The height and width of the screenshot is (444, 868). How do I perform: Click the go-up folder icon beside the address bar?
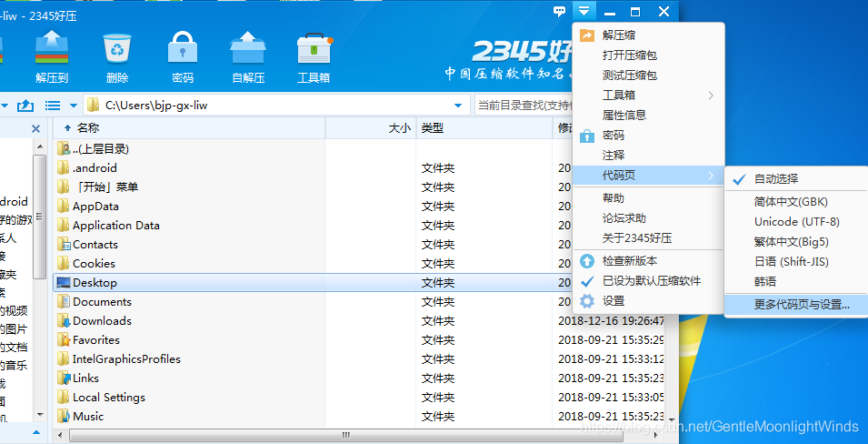[25, 105]
